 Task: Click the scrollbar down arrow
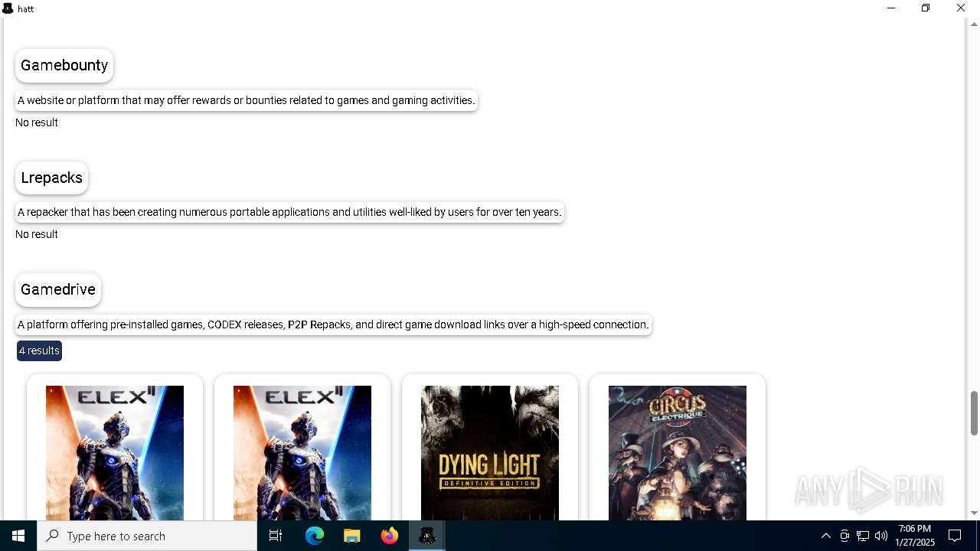(974, 514)
